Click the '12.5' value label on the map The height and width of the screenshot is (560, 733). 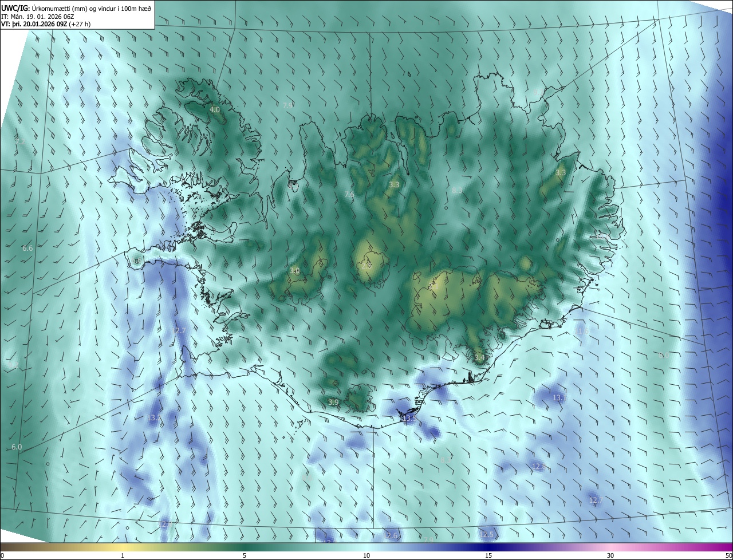[486, 535]
